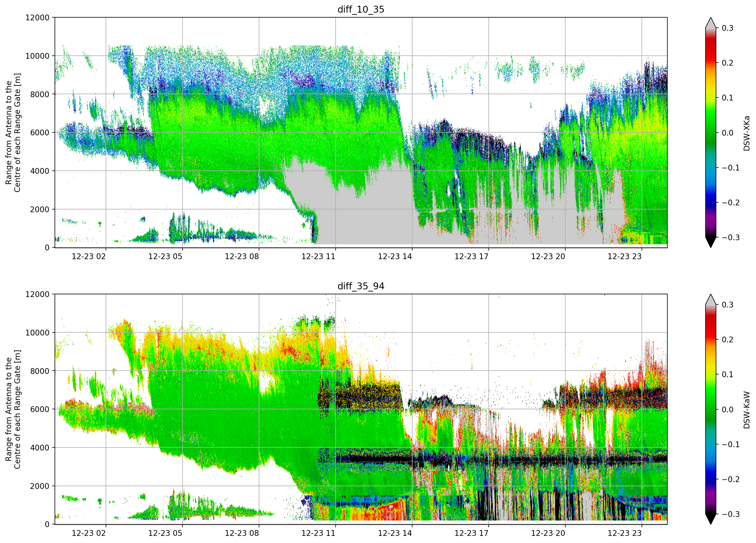756x543 pixels.
Task: Click top colorbar upper extension arrow
Action: (711, 23)
